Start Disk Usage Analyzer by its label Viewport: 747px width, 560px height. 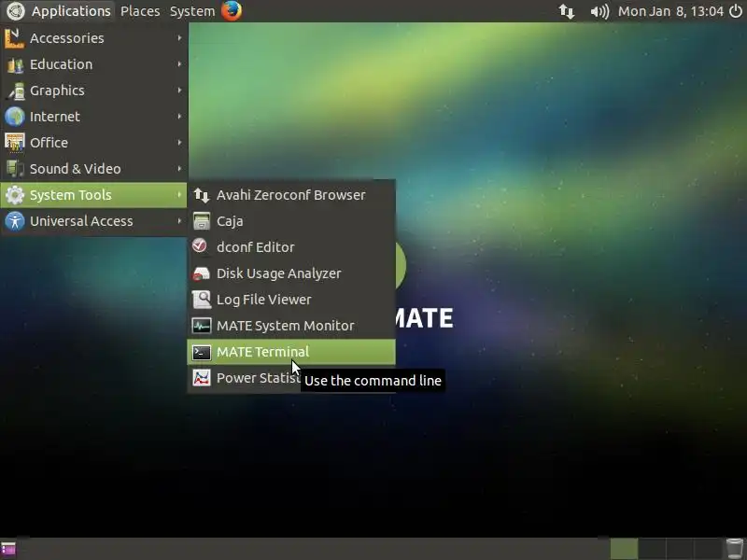(278, 273)
